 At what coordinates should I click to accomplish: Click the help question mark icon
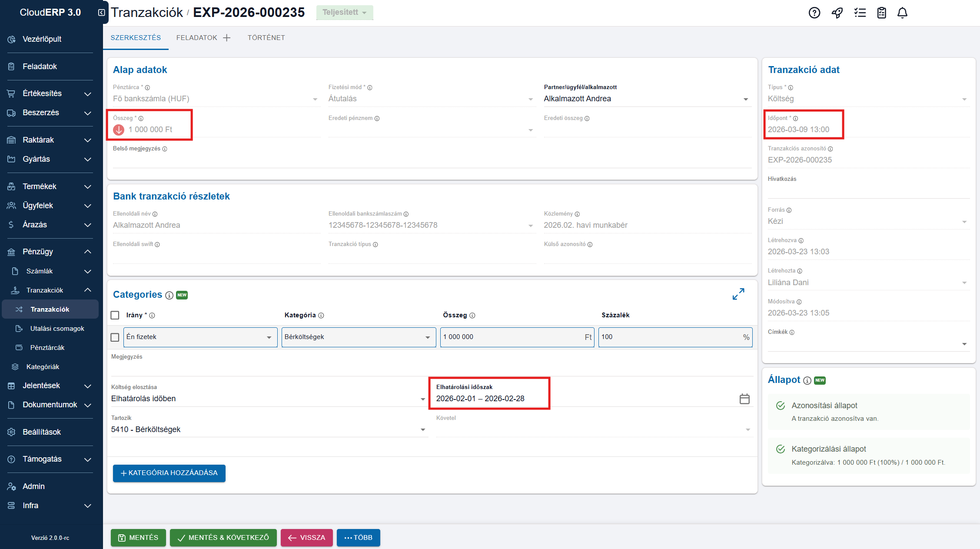[x=814, y=13]
